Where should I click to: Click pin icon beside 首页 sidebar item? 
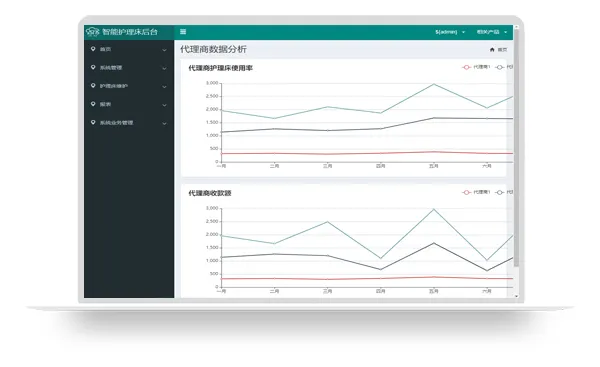[93, 49]
